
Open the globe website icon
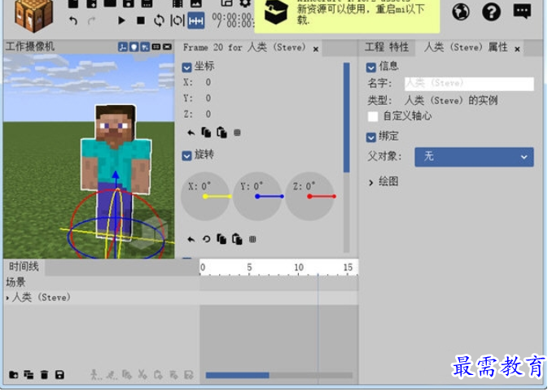tap(461, 12)
